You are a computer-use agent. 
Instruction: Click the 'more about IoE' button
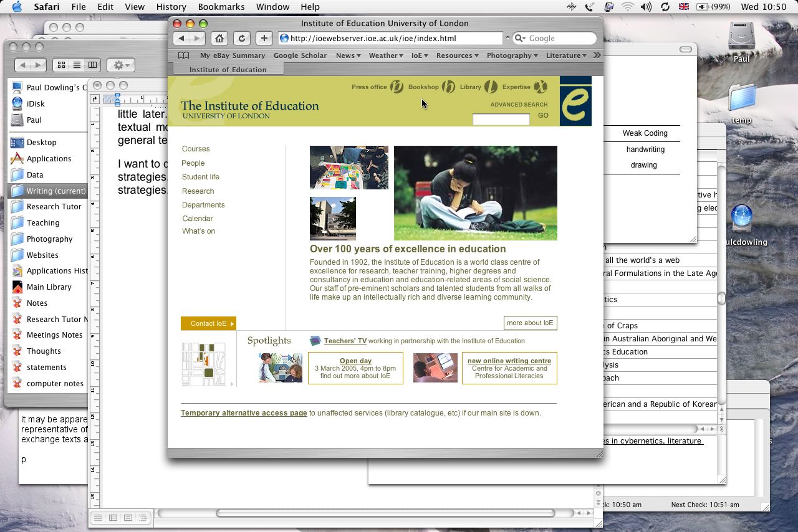coord(530,323)
